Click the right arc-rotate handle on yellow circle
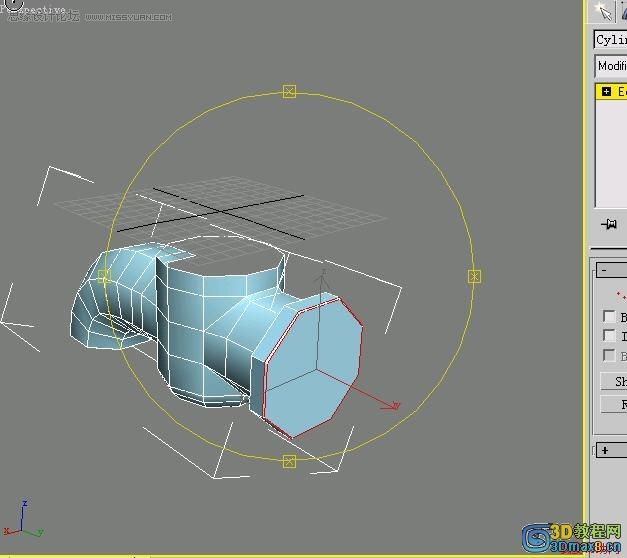The width and height of the screenshot is (627, 558). pos(474,276)
